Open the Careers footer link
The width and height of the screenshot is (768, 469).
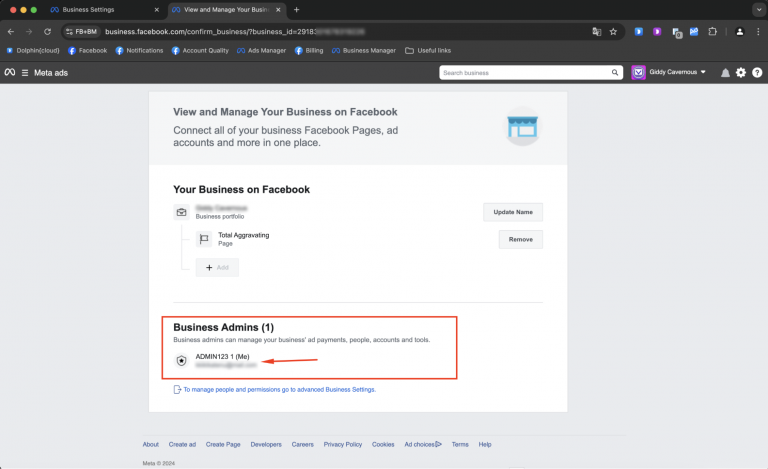(x=303, y=445)
